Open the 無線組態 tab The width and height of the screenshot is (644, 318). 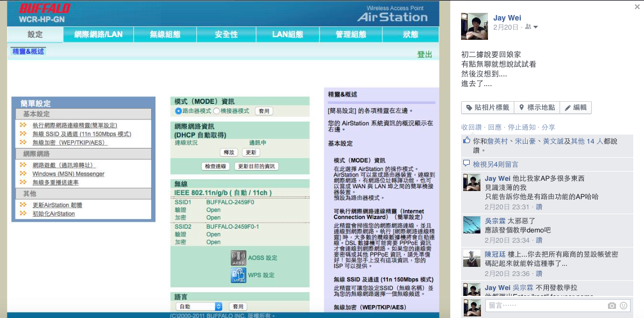point(165,34)
